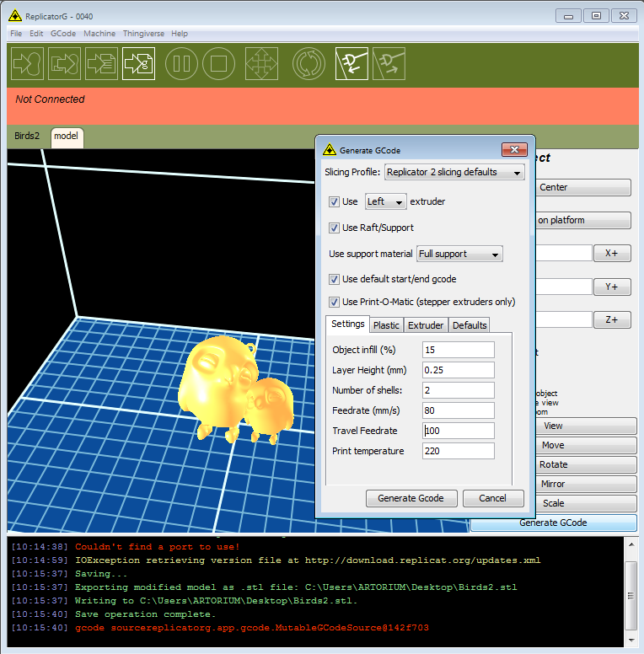Click the Connect to machine plug icon

point(352,63)
